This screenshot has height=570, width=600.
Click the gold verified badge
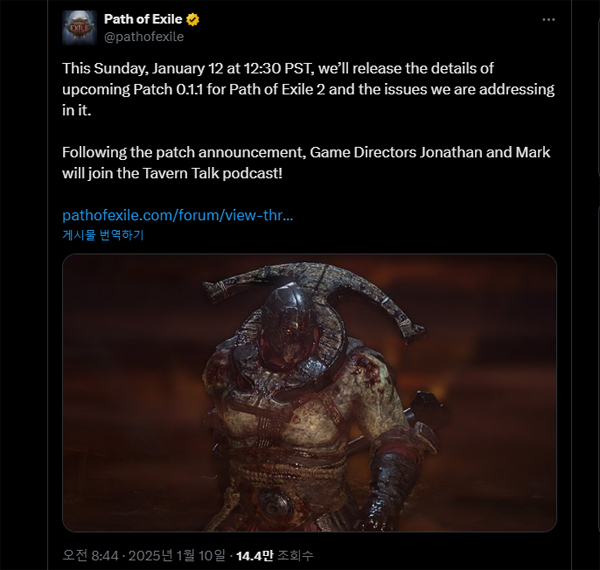click(x=192, y=20)
